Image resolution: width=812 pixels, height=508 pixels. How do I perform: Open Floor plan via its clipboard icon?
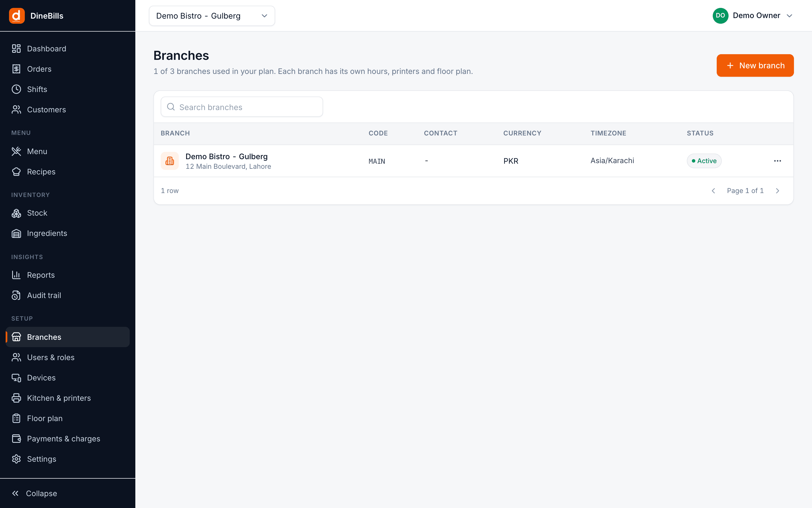click(16, 418)
